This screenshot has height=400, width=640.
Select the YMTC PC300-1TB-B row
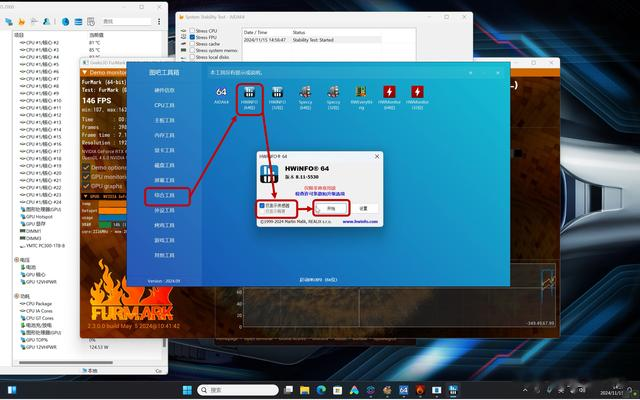point(42,246)
